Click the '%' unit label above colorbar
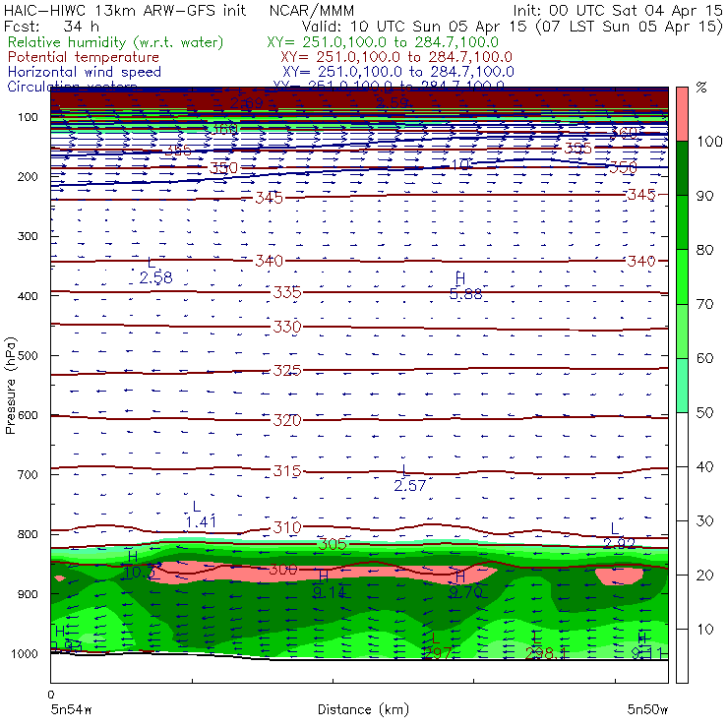The image size is (728, 728). click(701, 88)
